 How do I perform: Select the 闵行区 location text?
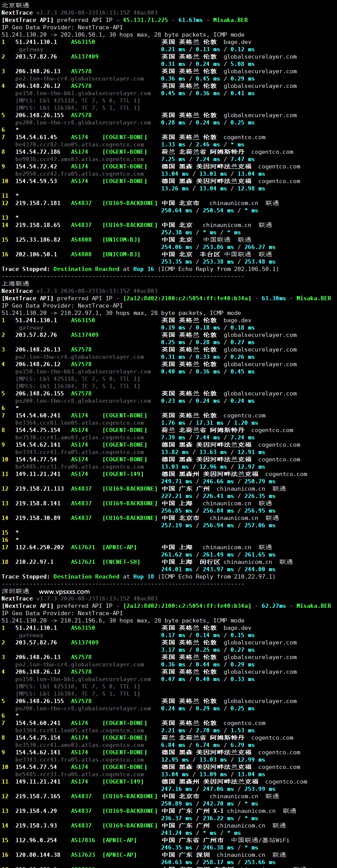[x=210, y=562]
